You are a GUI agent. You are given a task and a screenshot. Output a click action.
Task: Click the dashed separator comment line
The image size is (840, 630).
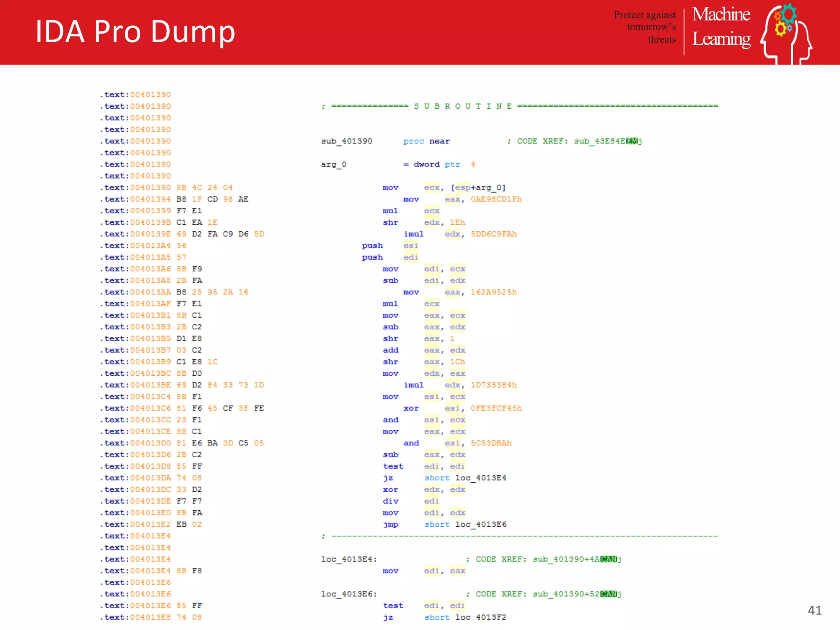(520, 536)
